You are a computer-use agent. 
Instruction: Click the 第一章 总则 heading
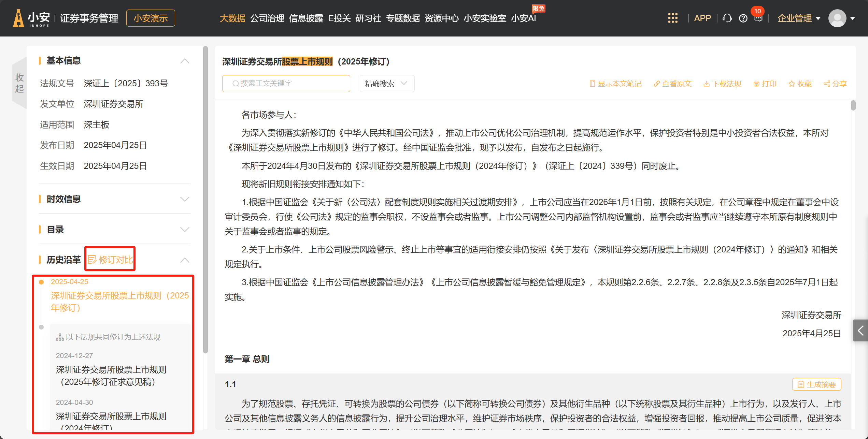247,359
